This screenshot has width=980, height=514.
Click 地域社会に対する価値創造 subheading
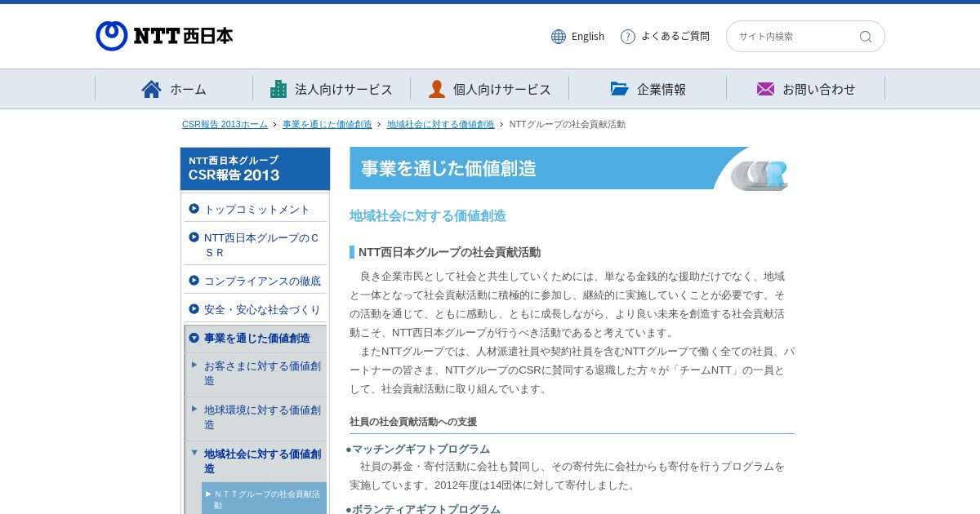428,215
